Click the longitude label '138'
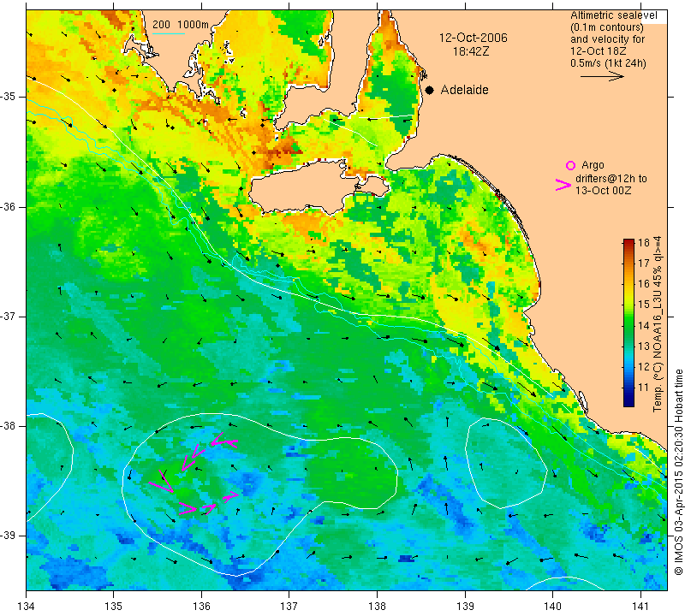The height and width of the screenshot is (616, 685). pyautogui.click(x=378, y=607)
